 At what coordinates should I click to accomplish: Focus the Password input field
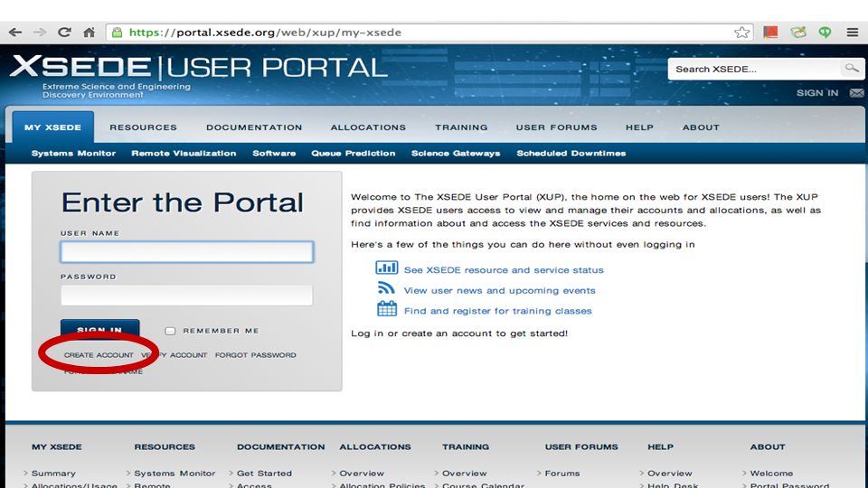[187, 295]
